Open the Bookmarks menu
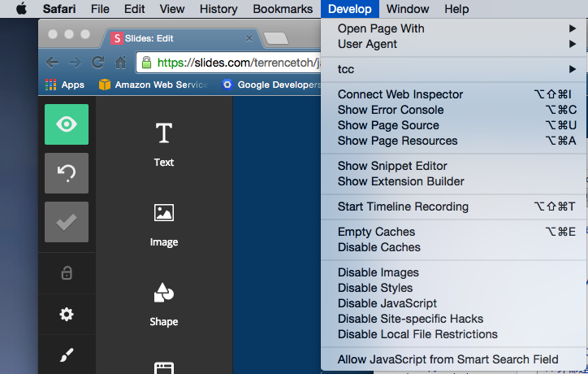588x374 pixels. 283,9
